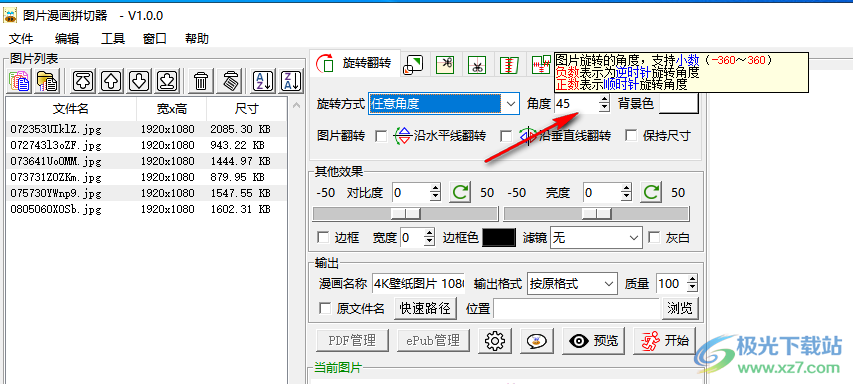This screenshot has width=853, height=384.
Task: Move selected image up one position
Action: (111, 81)
